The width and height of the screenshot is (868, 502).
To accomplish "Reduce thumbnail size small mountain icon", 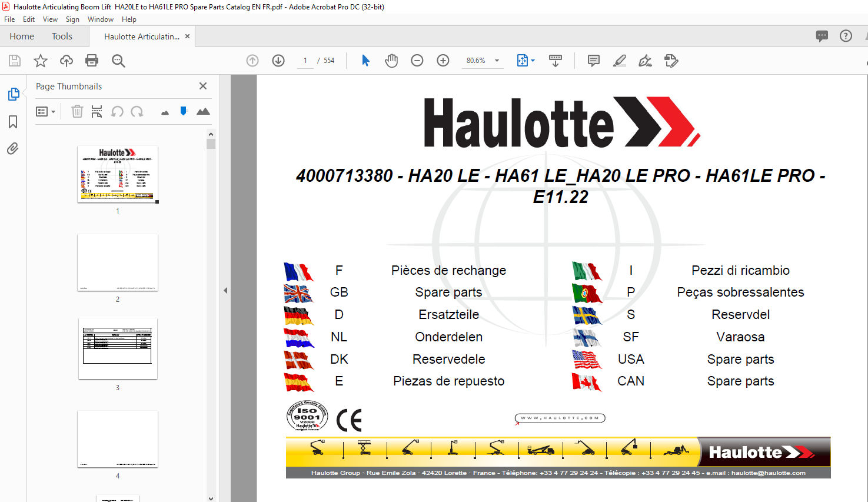I will pos(165,112).
